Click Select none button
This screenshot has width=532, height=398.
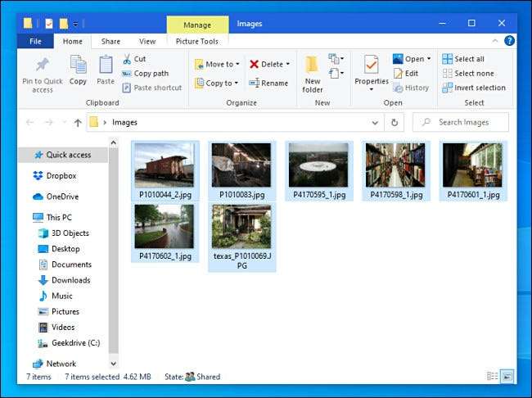467,73
